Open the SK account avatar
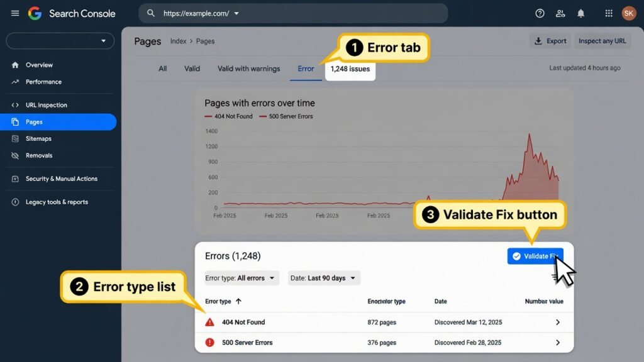 (x=629, y=14)
